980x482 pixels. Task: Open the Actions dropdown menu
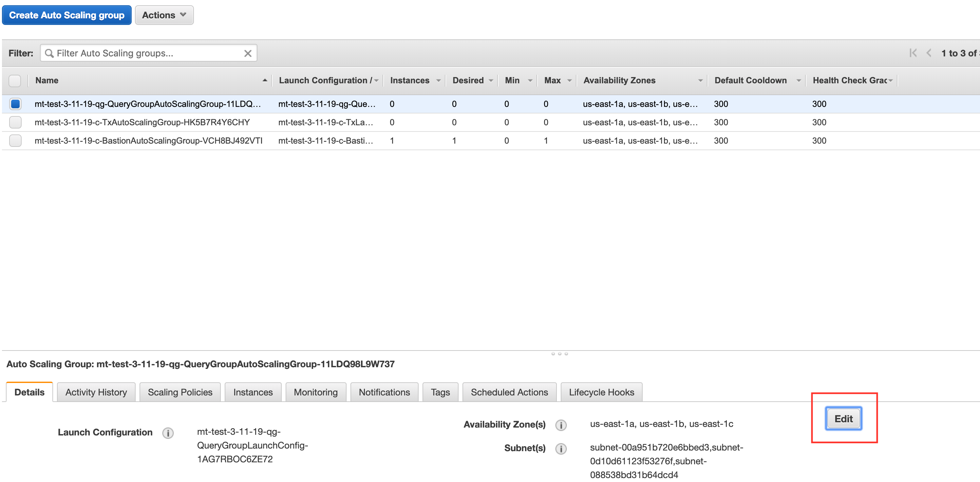point(164,15)
